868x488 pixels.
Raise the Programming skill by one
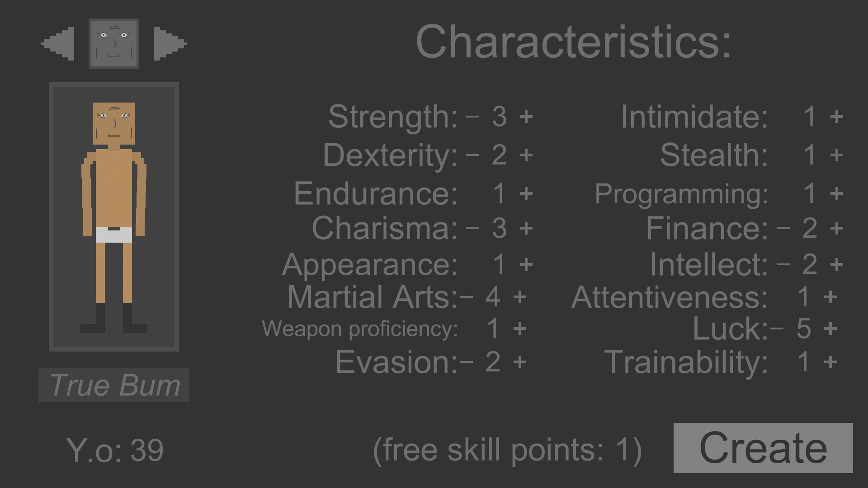coord(836,193)
